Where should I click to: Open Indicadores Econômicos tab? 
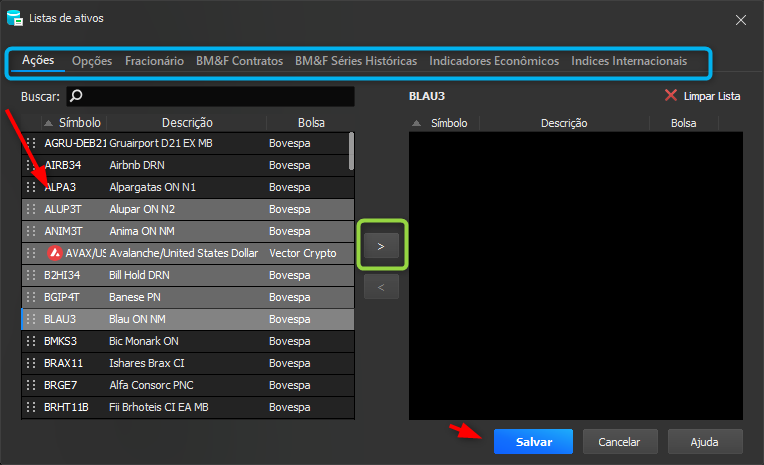[494, 61]
